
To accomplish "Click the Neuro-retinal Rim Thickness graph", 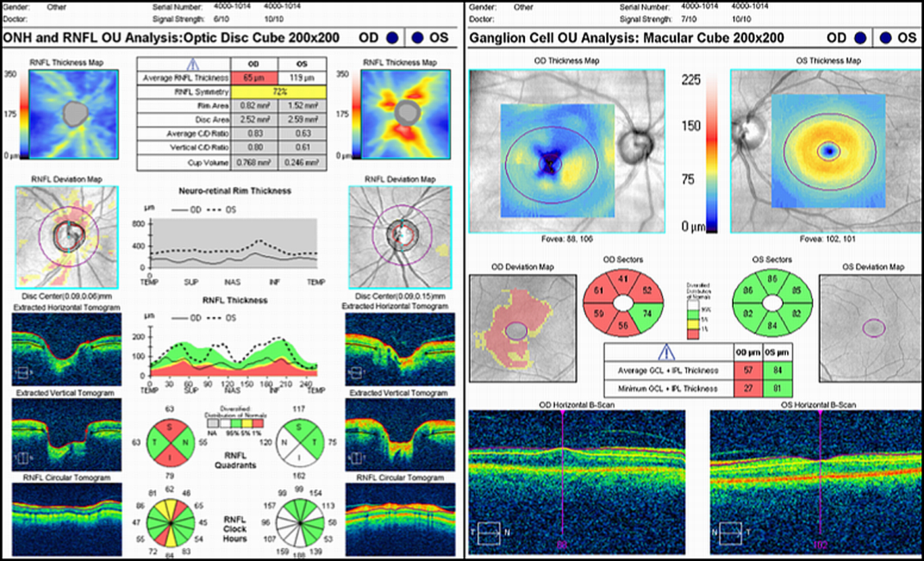I will tap(234, 244).
